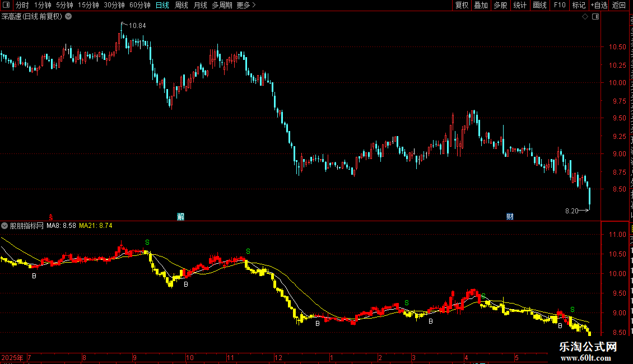Click the 8.20 low price label

pos(571,211)
